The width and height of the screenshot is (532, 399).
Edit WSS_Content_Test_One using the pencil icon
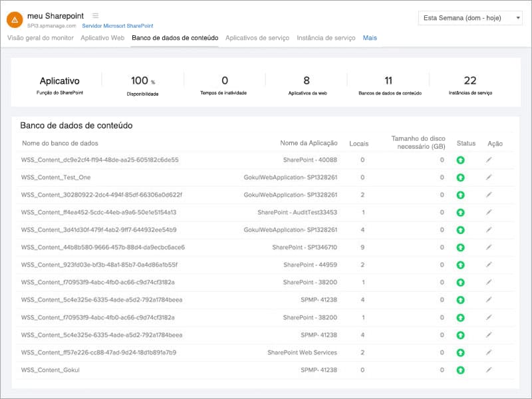[489, 178]
